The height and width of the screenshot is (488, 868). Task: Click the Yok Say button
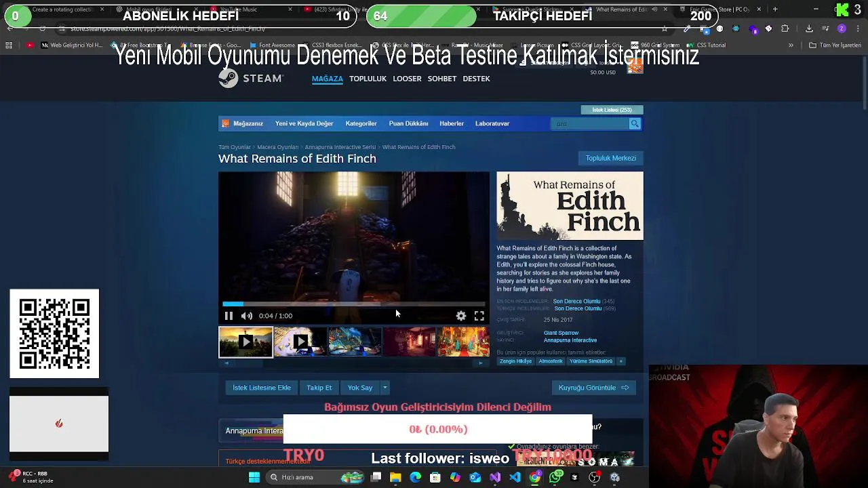point(360,388)
